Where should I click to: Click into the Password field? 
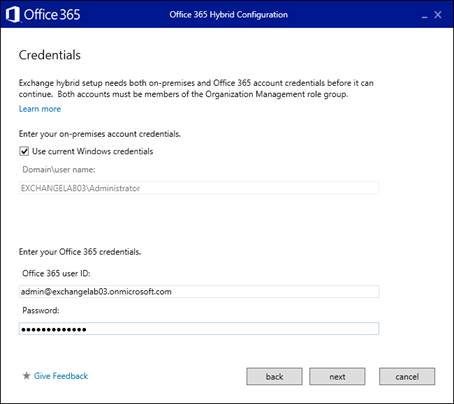(x=199, y=329)
